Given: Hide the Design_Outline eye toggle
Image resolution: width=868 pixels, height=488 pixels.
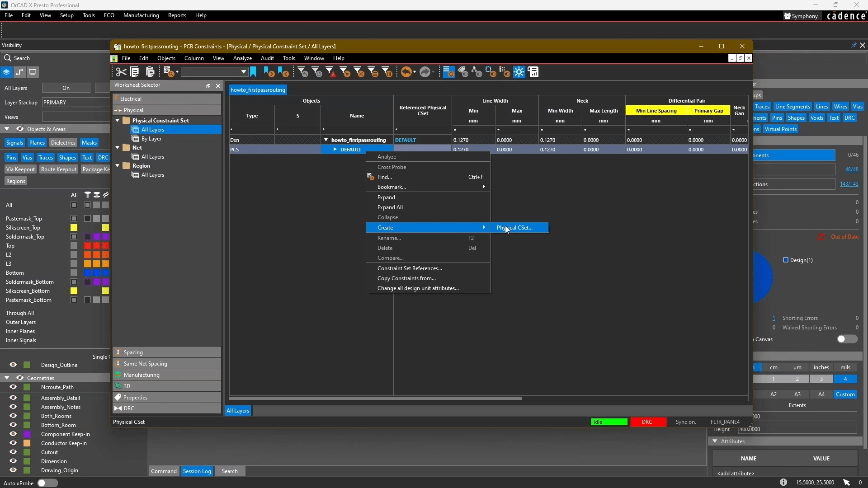Looking at the screenshot, I should point(13,365).
